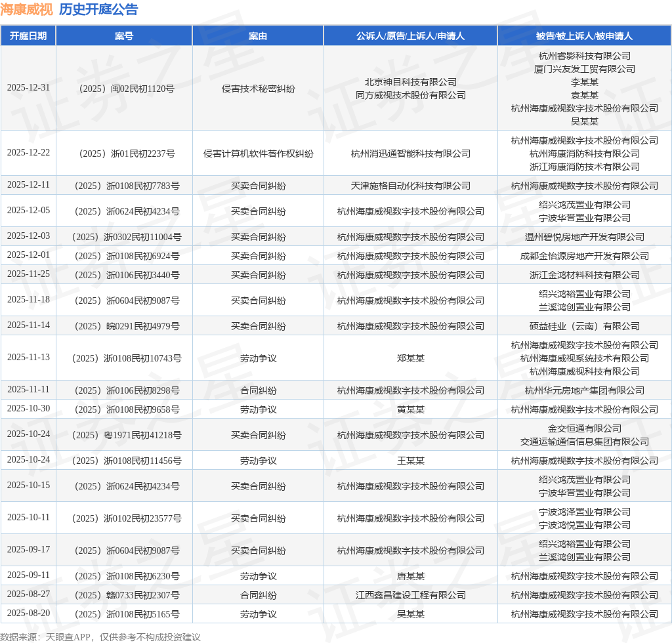Click the date 2025-12-22

coord(28,153)
